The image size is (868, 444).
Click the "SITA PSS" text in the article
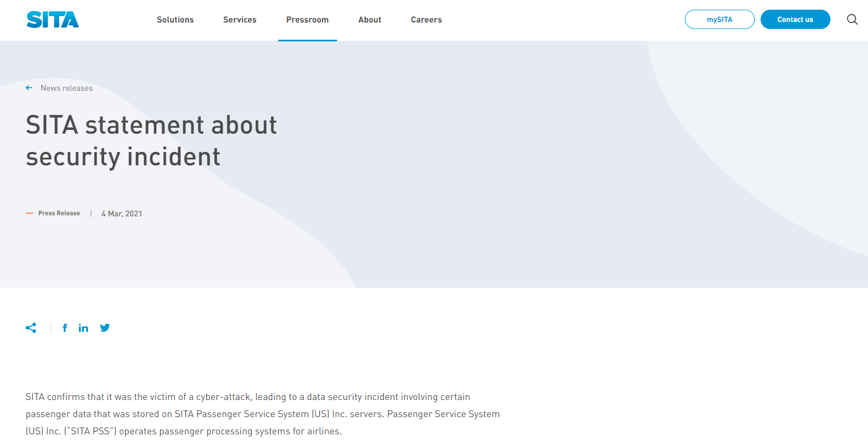pos(90,431)
